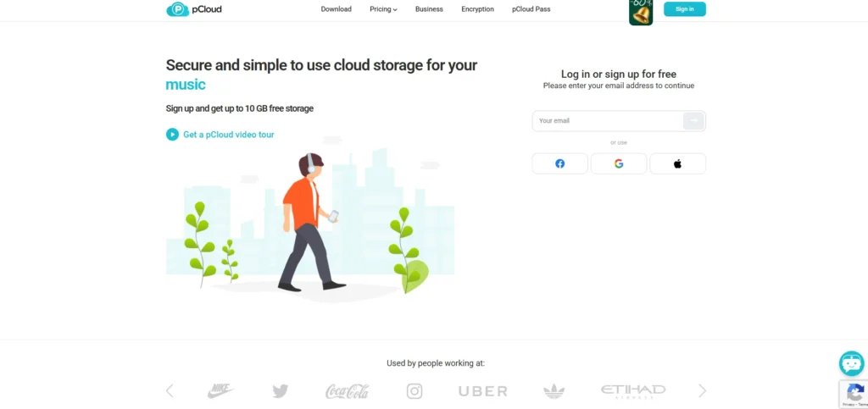Click 'Used by people working at:' text

(436, 363)
